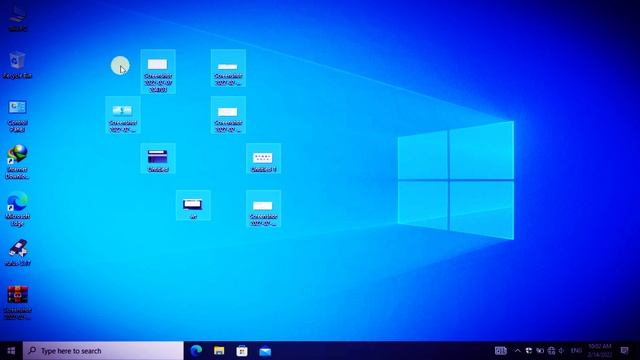Image resolution: width=640 pixels, height=360 pixels.
Task: Open the taskbar clock and calendar
Action: tap(600, 351)
